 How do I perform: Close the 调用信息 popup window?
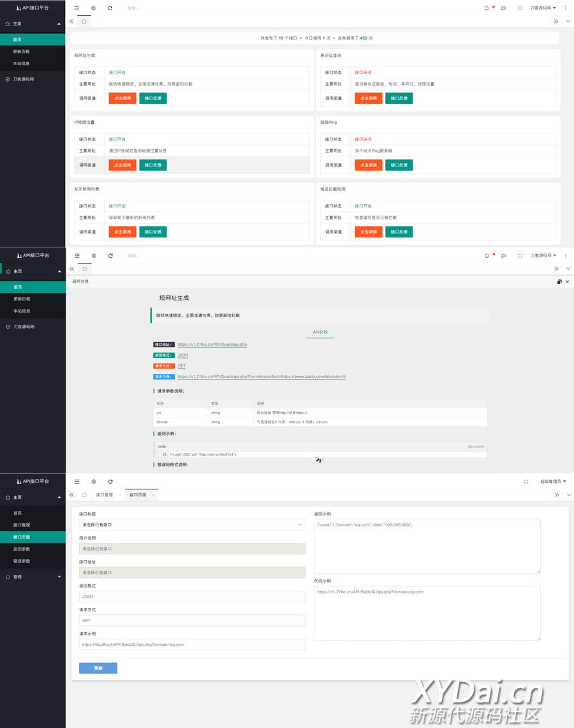(x=567, y=281)
